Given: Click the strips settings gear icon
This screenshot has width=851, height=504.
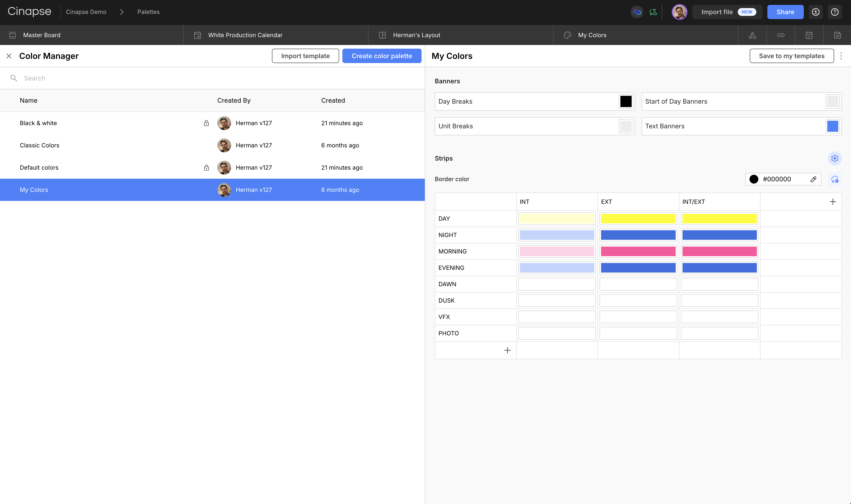Looking at the screenshot, I should (x=834, y=158).
